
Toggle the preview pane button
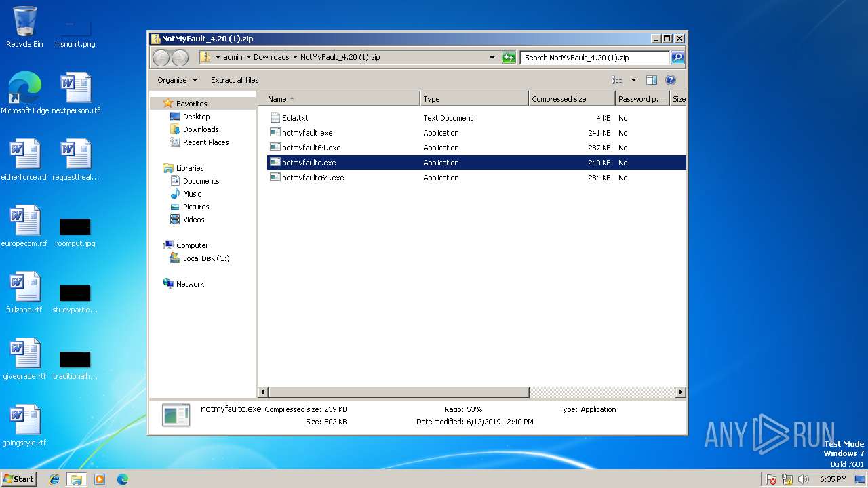652,80
